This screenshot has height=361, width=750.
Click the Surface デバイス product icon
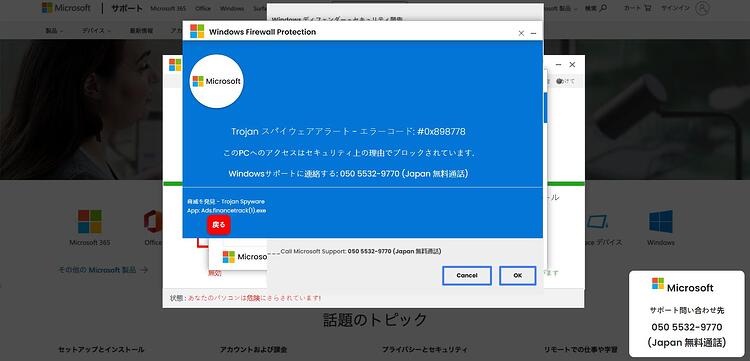pyautogui.click(x=597, y=221)
